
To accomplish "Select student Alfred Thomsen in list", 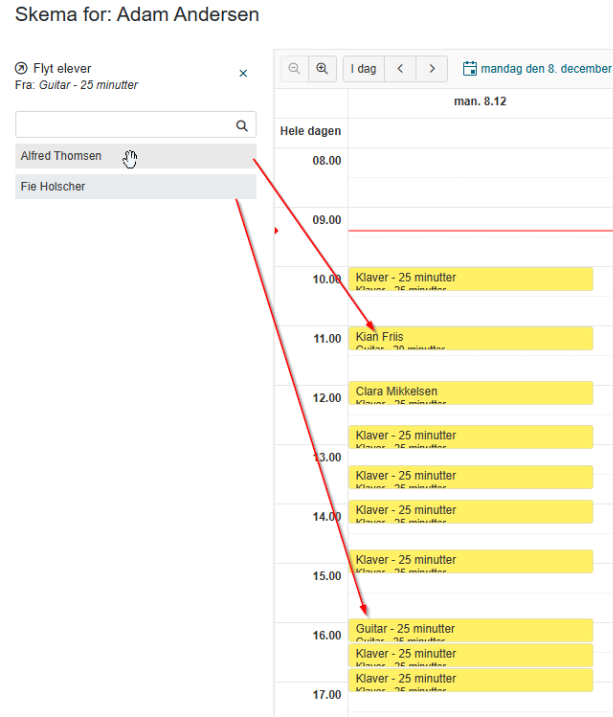I will 136,156.
